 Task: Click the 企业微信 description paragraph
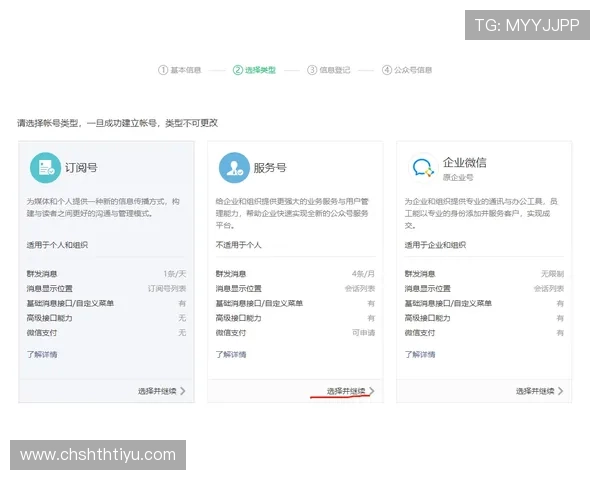point(481,213)
